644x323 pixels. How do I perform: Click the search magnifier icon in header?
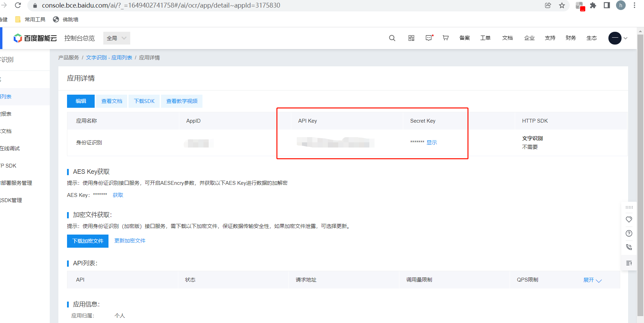tap(392, 38)
